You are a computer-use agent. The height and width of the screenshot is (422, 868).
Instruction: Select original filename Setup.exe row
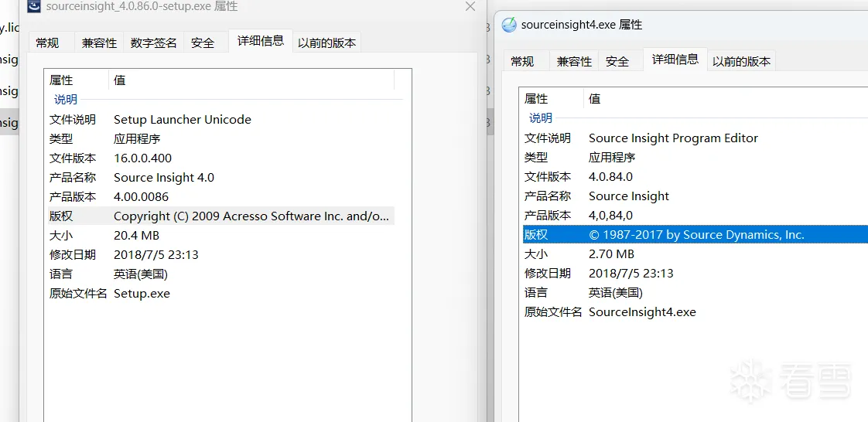pos(221,294)
